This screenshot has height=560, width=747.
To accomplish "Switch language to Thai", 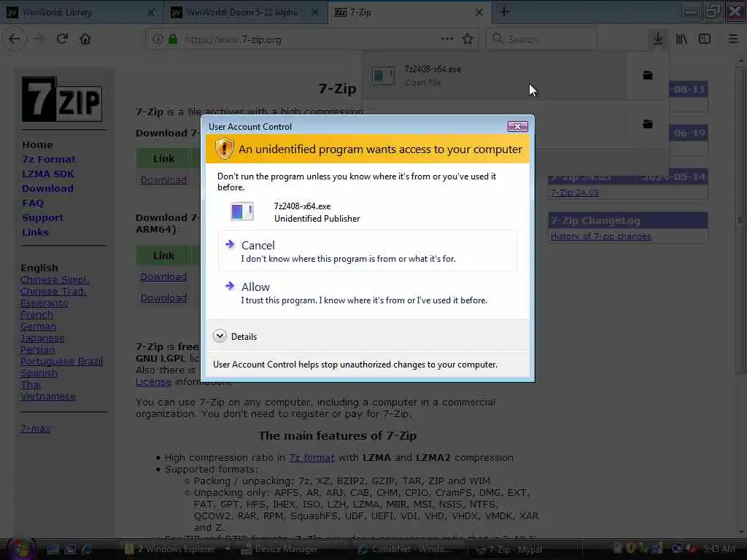I will (x=31, y=385).
